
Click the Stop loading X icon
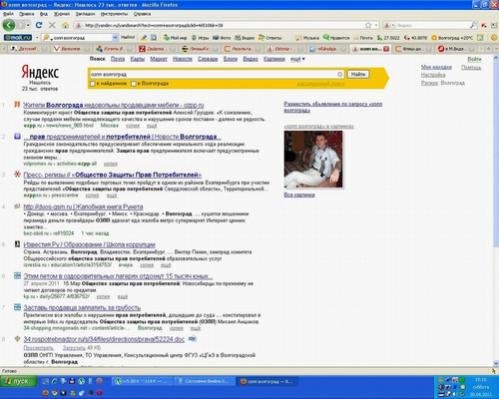pyautogui.click(x=52, y=25)
